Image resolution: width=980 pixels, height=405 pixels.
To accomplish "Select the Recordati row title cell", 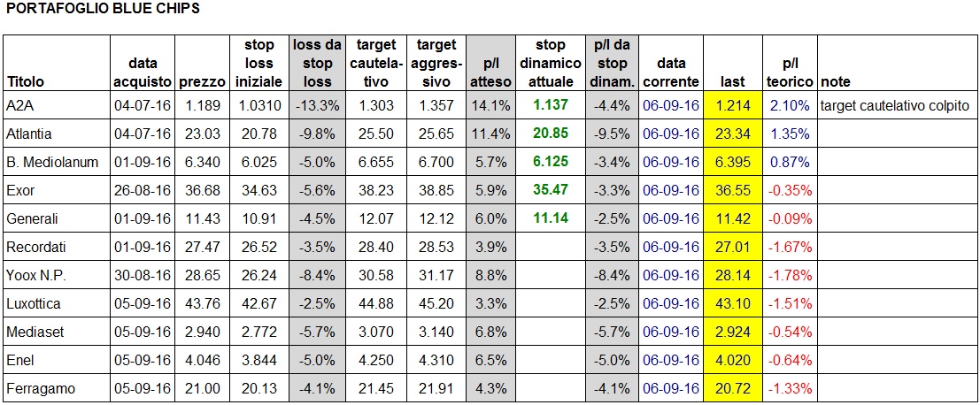I will point(36,247).
